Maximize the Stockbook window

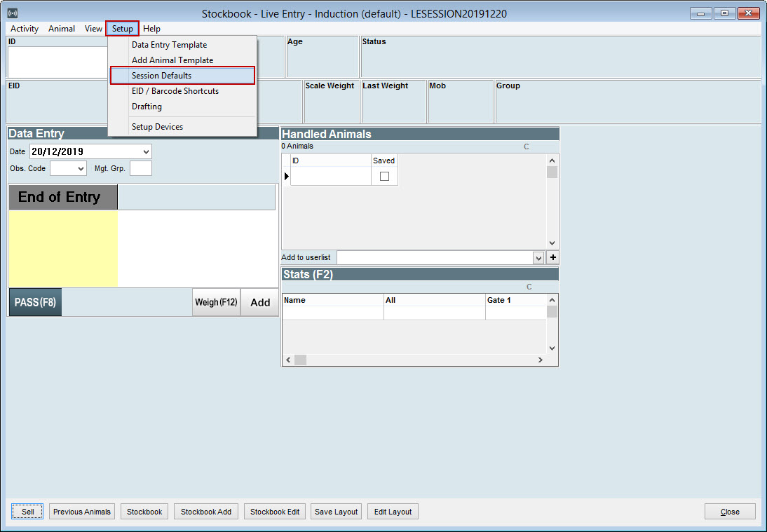pos(724,14)
